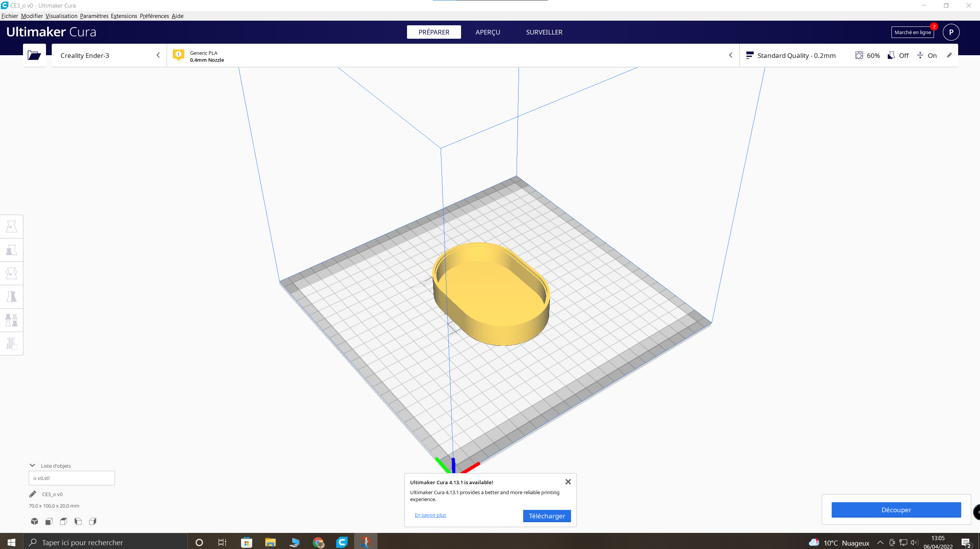Click the Télécharger update button
980x549 pixels.
(547, 516)
